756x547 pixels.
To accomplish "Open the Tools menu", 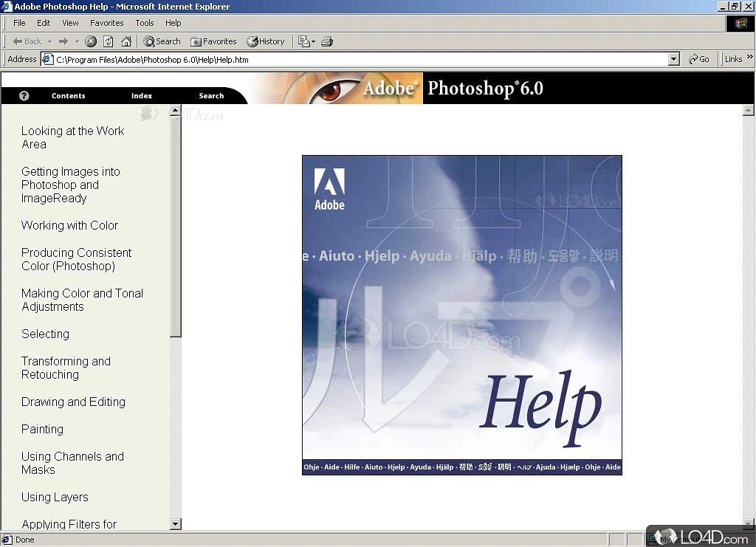I will [144, 23].
